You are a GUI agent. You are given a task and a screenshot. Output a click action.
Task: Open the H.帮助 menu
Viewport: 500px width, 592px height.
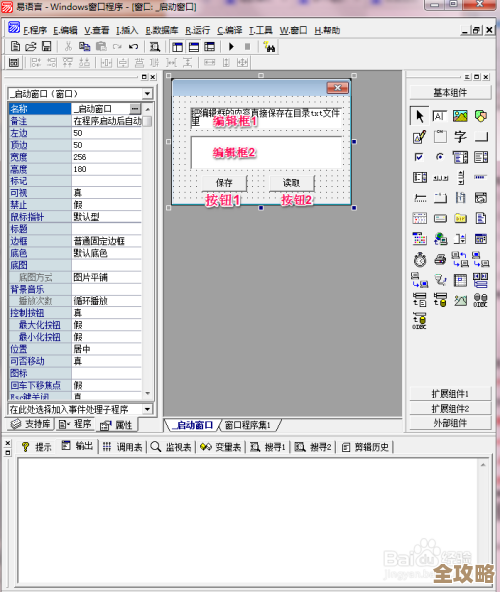point(327,31)
